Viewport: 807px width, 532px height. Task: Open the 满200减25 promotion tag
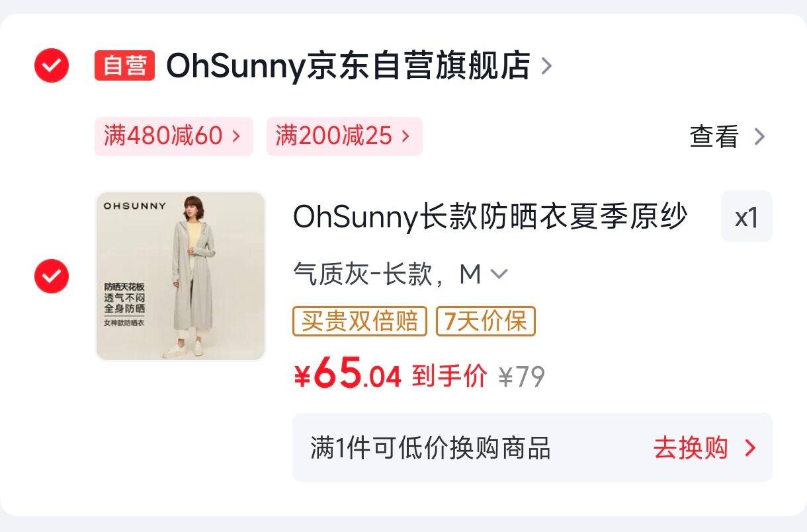tap(344, 136)
